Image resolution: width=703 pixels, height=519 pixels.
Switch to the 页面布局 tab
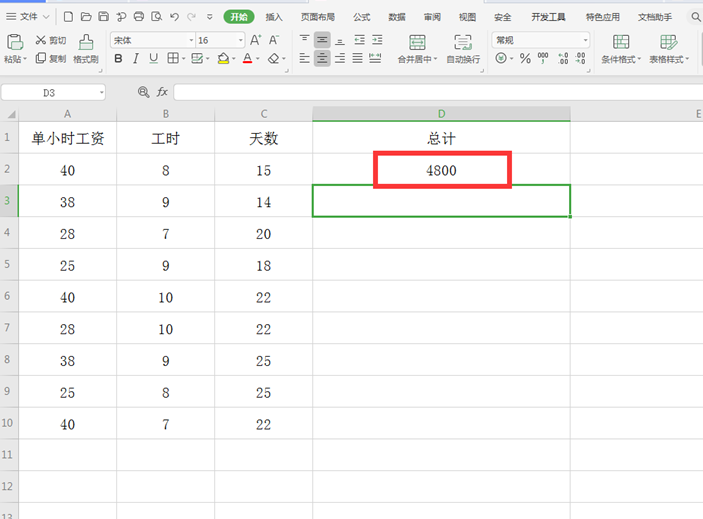pyautogui.click(x=317, y=17)
